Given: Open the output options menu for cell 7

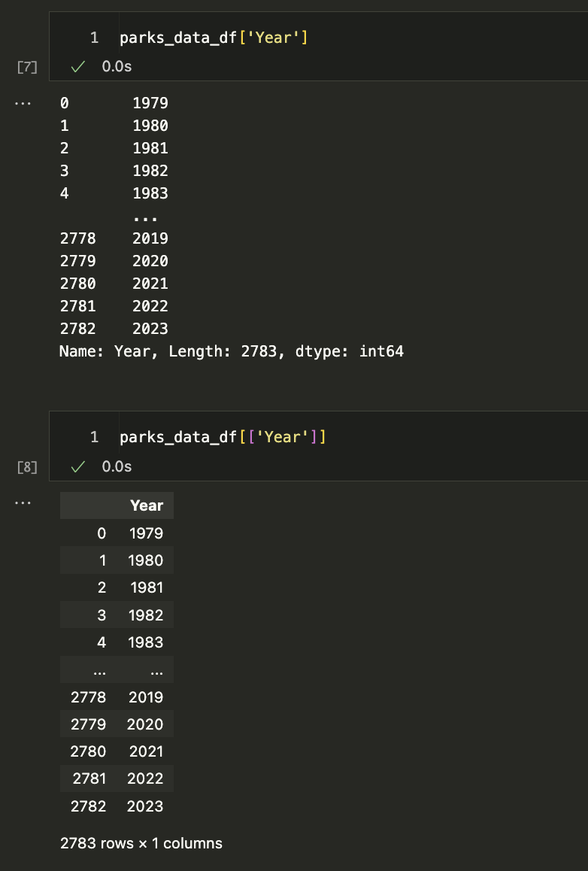Looking at the screenshot, I should 23,103.
